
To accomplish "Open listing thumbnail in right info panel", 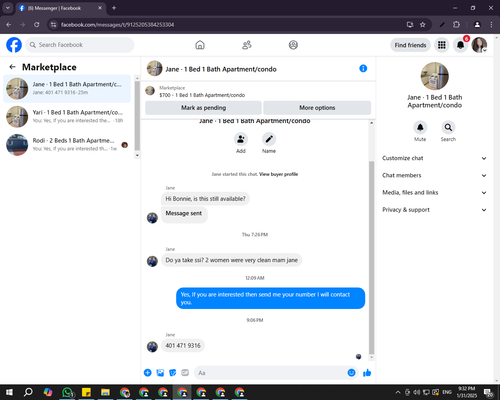I will pos(434,76).
